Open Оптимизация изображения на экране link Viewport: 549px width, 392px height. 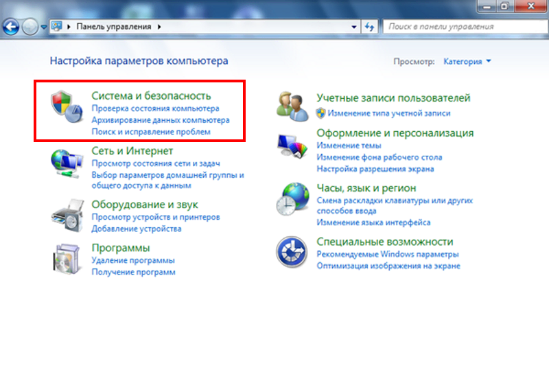coord(388,266)
